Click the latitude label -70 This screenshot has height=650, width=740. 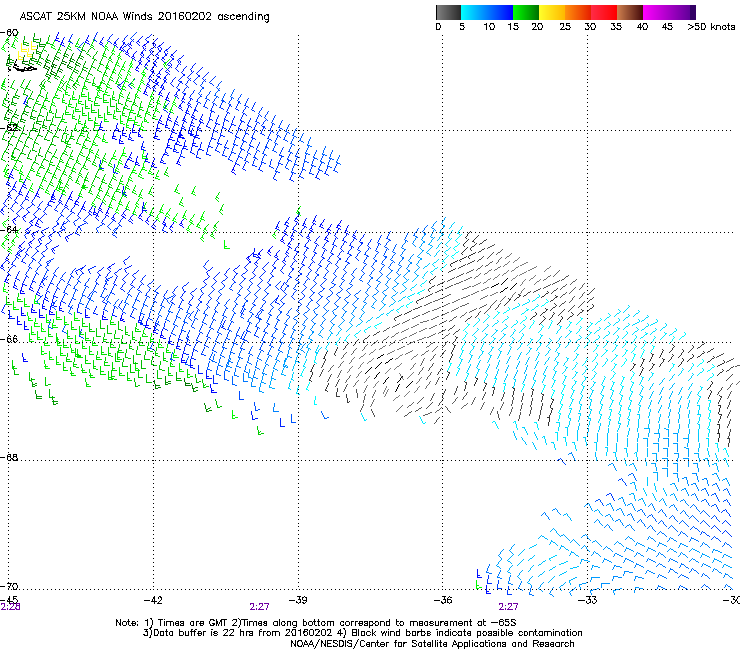coord(10,586)
